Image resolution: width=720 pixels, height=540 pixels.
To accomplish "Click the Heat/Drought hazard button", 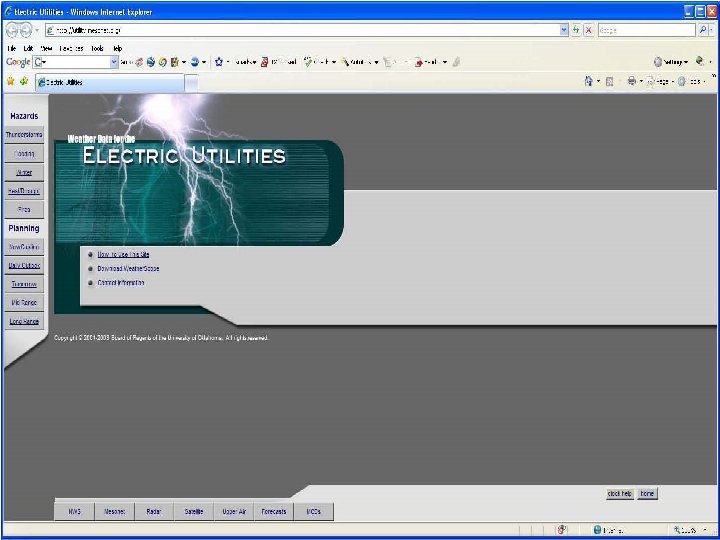I will (24, 191).
